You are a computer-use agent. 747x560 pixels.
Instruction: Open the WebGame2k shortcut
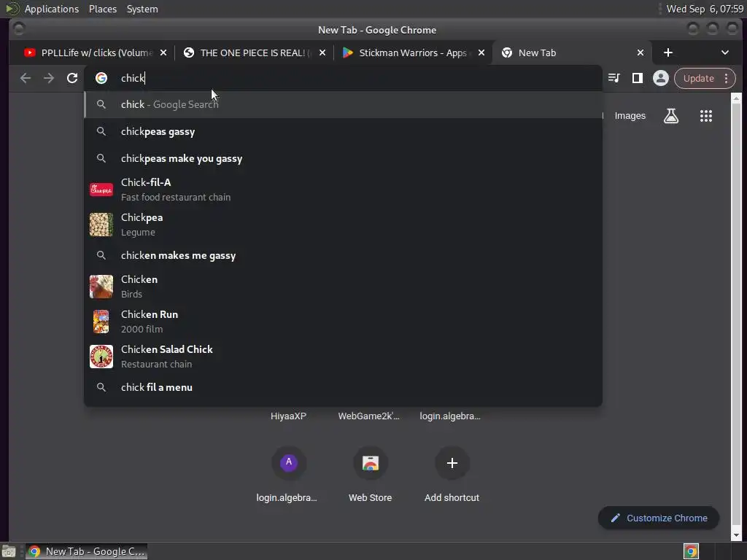click(x=368, y=416)
